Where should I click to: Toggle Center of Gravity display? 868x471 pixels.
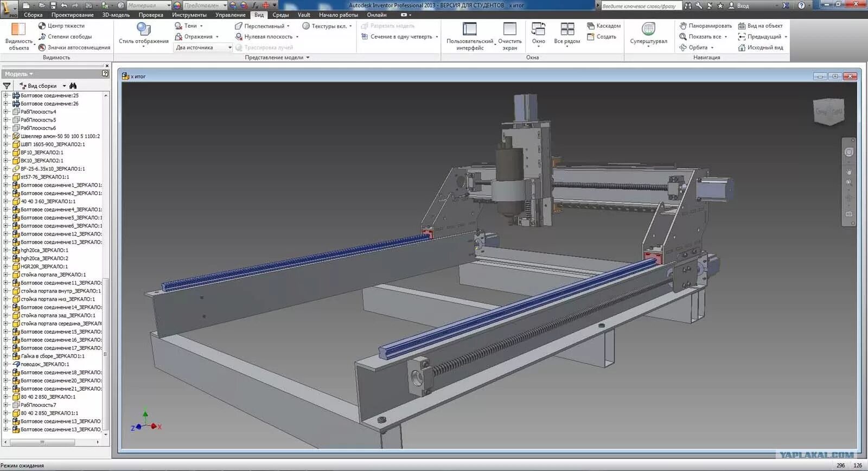click(x=61, y=26)
